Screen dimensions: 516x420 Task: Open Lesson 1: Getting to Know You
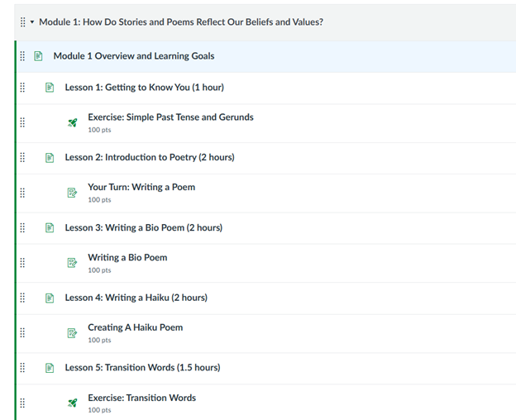(x=144, y=88)
